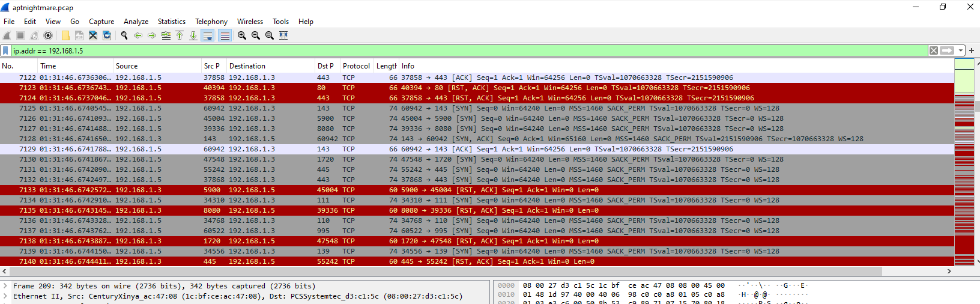The image size is (980, 304).
Task: Zoom out on packet text
Action: pyautogui.click(x=256, y=35)
